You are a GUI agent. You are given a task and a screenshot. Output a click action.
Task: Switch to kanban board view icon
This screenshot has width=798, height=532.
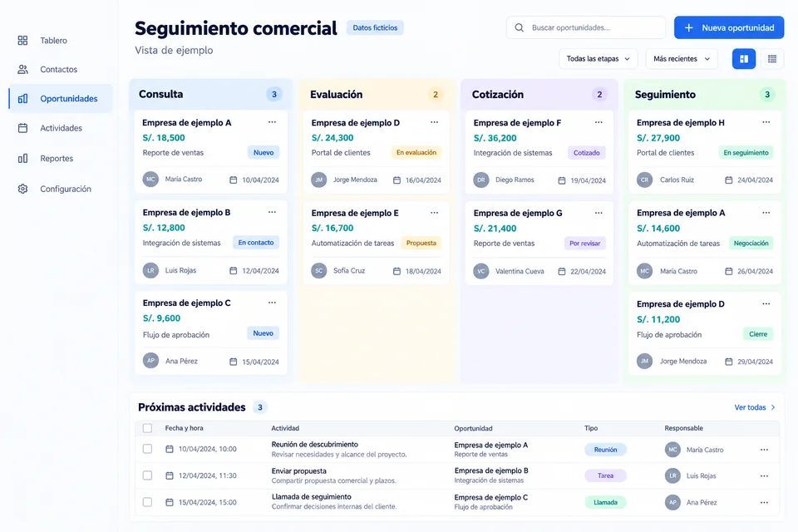click(x=743, y=59)
